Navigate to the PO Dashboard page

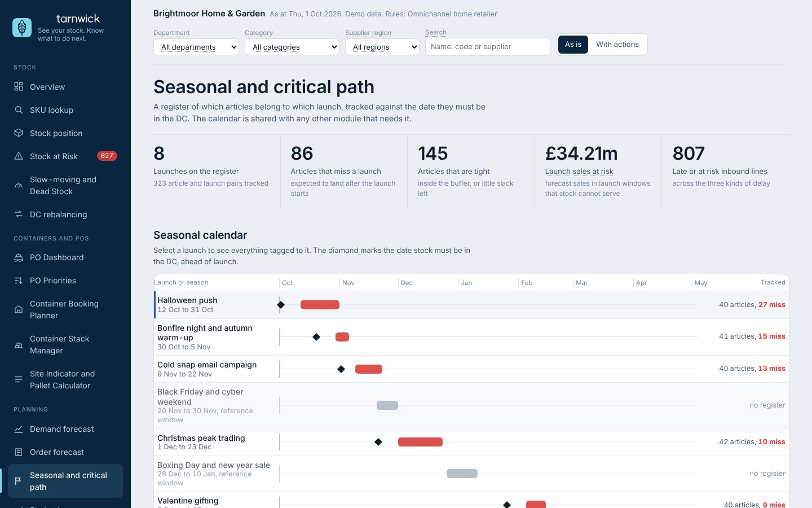pos(65,257)
